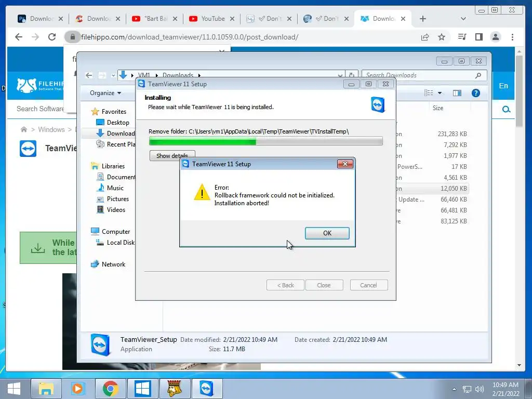Open Videos library in sidebar
The height and width of the screenshot is (399, 532).
111,210
